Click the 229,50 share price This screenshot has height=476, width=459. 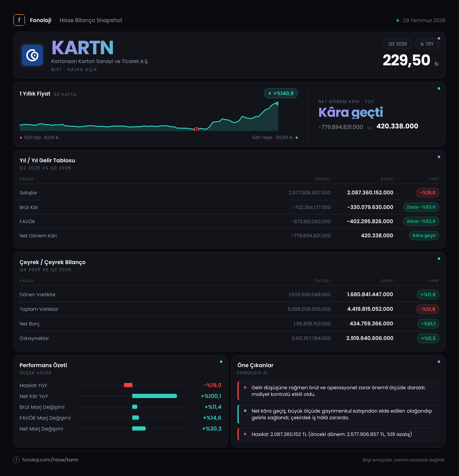[x=406, y=60]
